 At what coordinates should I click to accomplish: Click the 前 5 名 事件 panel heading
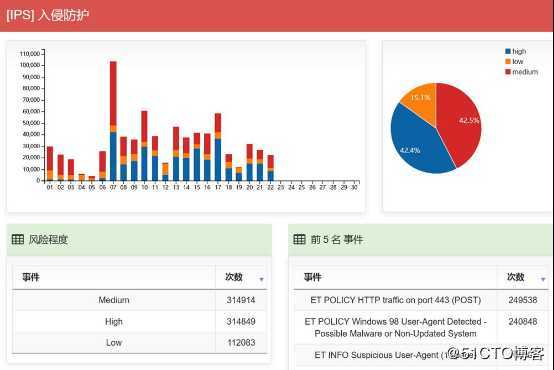[337, 240]
